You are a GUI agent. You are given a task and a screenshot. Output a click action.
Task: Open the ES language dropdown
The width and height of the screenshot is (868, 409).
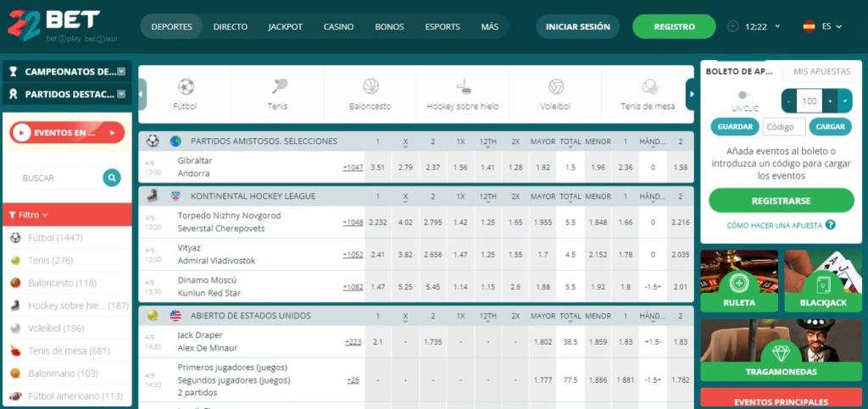tap(822, 27)
